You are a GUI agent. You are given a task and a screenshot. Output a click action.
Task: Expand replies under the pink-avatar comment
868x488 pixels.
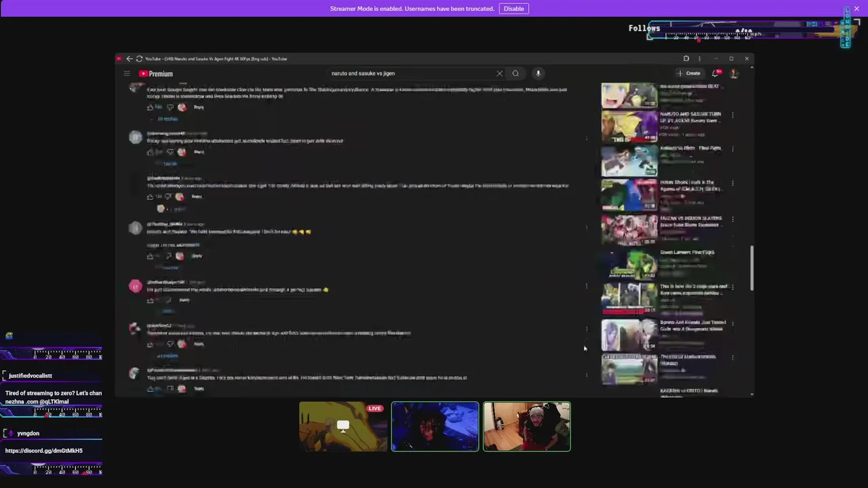[167, 312]
